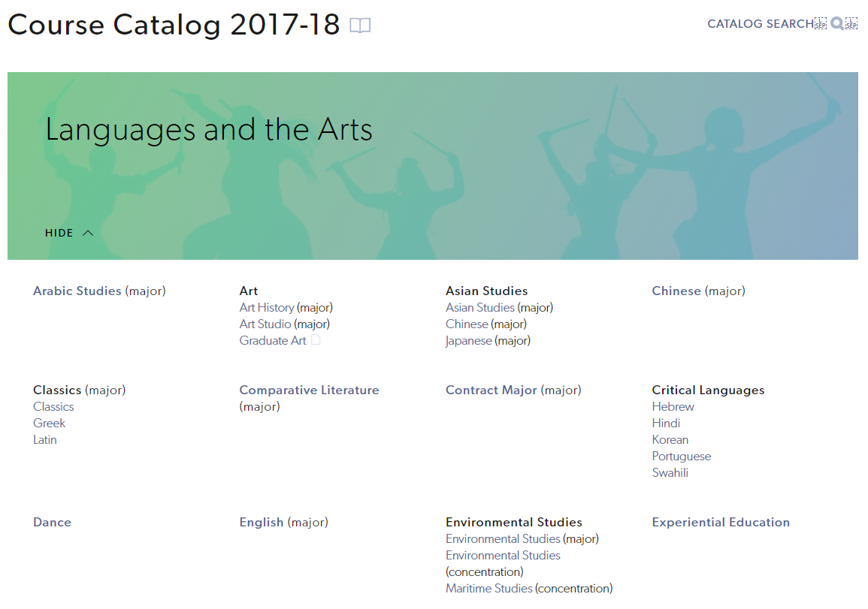Screen dimensions: 868x609
Task: Select Hebrew under Critical Languages
Action: click(x=673, y=406)
